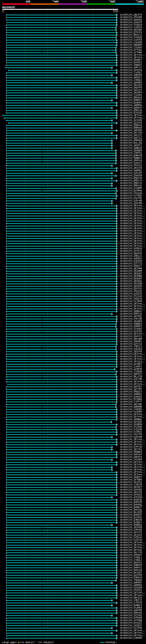Select UniRef100_C5M7K1 hit

click(131, 153)
